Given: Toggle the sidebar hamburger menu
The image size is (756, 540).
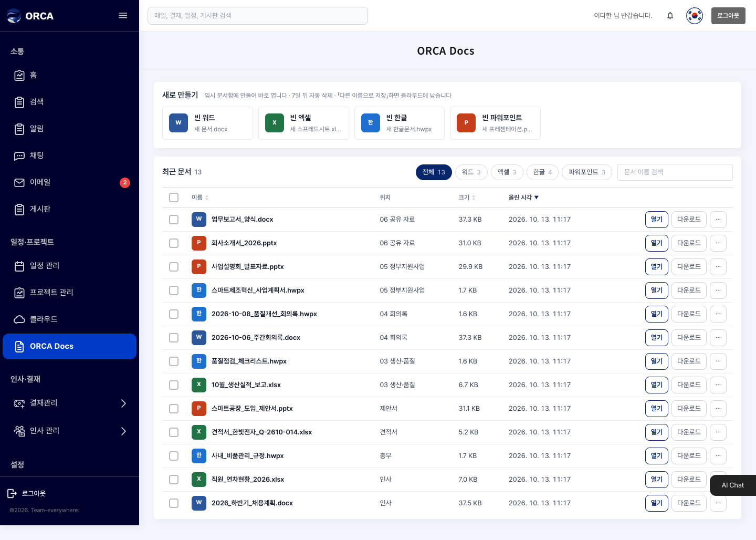Looking at the screenshot, I should click(123, 16).
